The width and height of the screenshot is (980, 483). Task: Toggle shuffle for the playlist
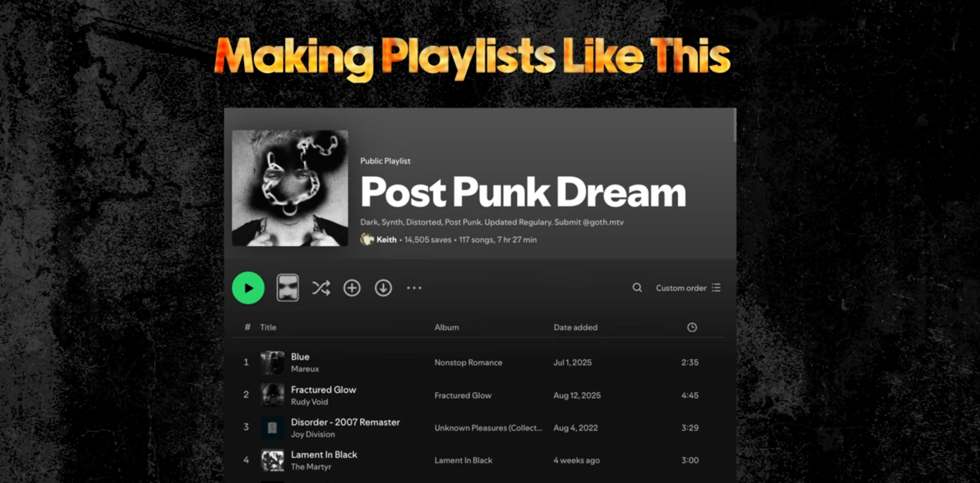pos(321,288)
